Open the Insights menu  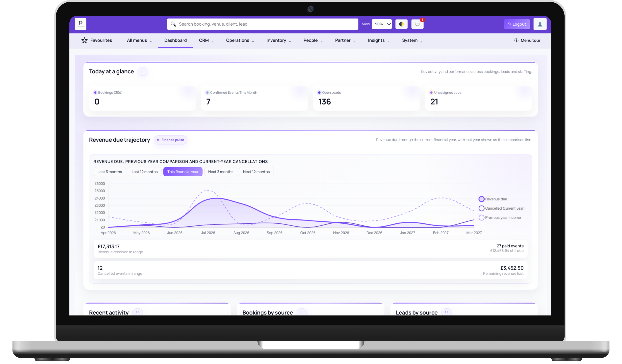tap(379, 41)
